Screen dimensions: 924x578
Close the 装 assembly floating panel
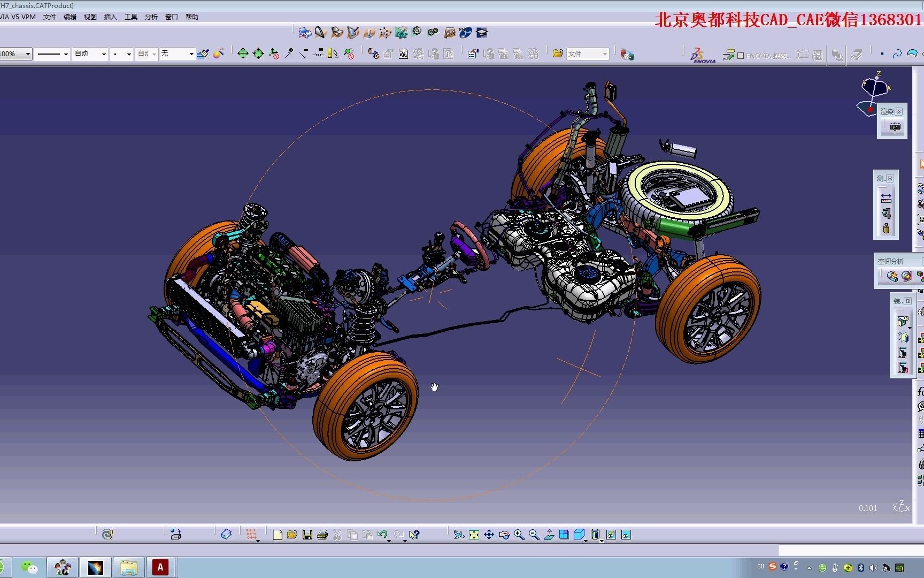pyautogui.click(x=907, y=301)
